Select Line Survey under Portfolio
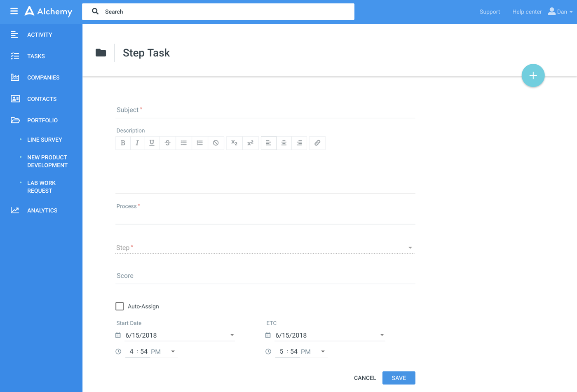 click(x=45, y=140)
